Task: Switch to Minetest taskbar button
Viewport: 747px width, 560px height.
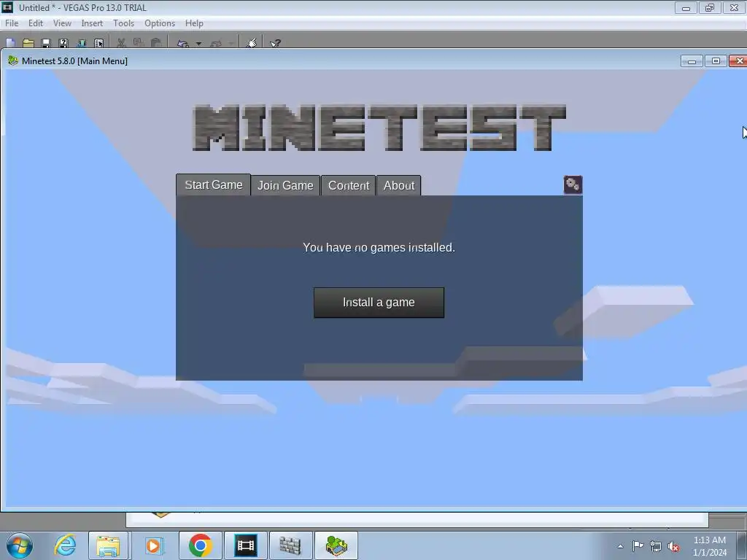Action: [x=336, y=545]
